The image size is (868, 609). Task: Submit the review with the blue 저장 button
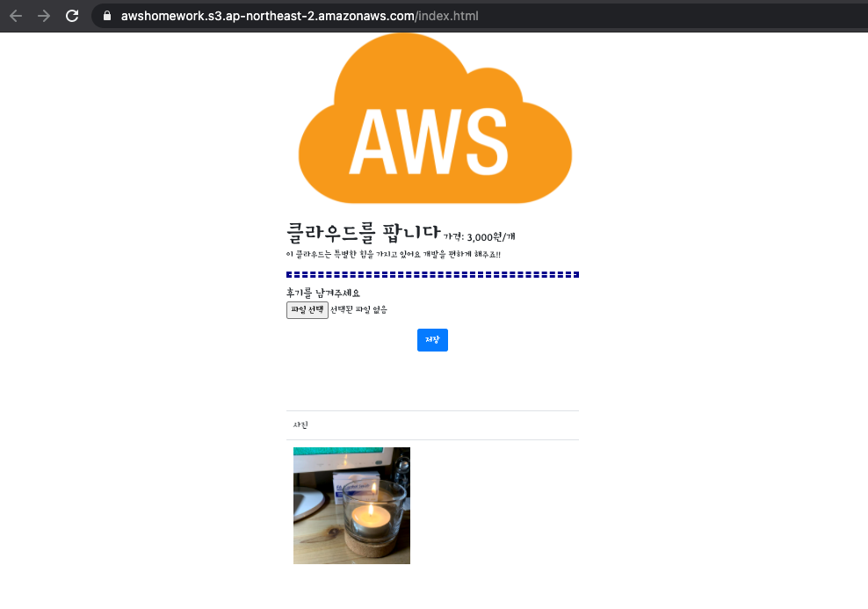click(x=432, y=340)
